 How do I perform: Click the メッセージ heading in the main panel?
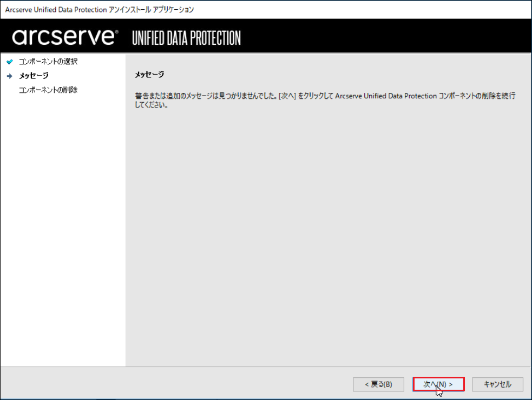pyautogui.click(x=149, y=74)
